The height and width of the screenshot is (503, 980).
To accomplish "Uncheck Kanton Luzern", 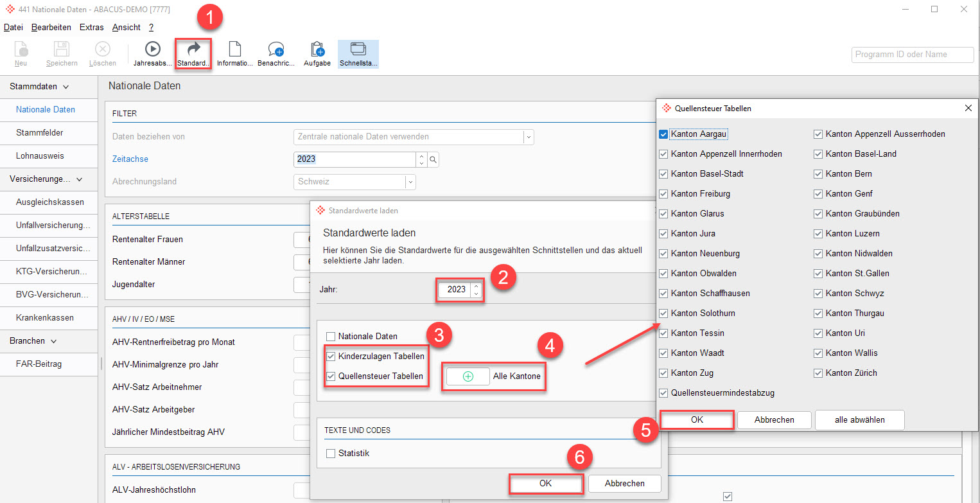I will 818,233.
